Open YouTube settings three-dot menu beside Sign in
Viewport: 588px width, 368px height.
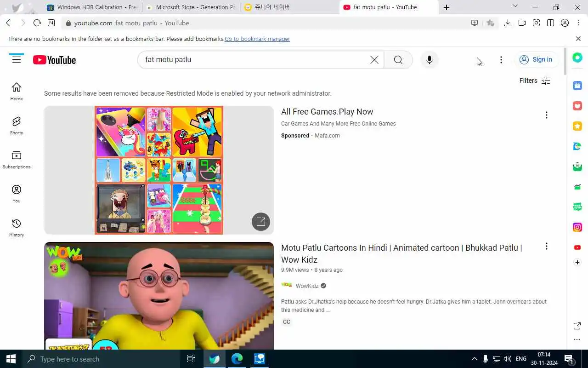tap(501, 60)
